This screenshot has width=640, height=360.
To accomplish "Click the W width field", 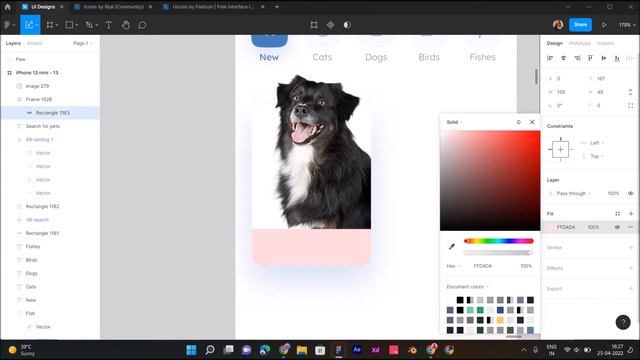I will [x=565, y=92].
